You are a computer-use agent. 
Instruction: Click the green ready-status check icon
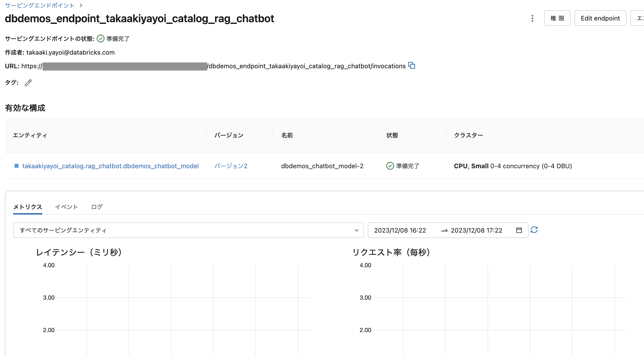click(100, 39)
